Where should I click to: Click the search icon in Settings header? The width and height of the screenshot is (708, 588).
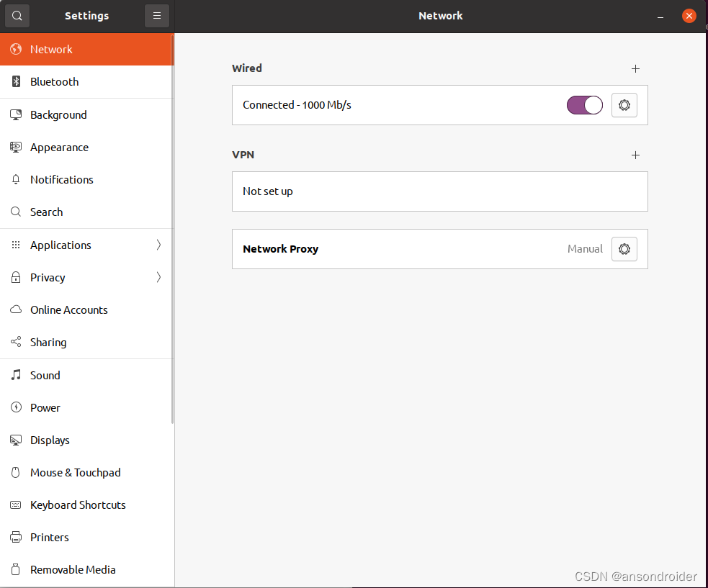[x=17, y=16]
